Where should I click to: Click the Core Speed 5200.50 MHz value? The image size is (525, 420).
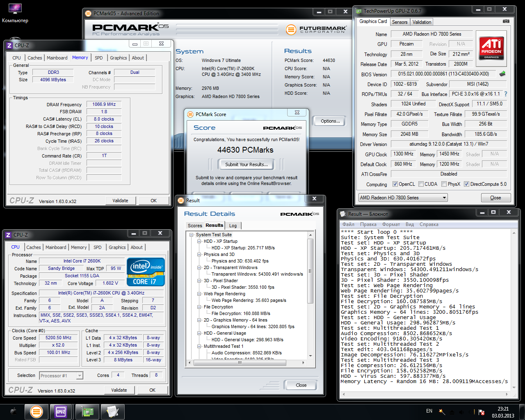coord(59,338)
